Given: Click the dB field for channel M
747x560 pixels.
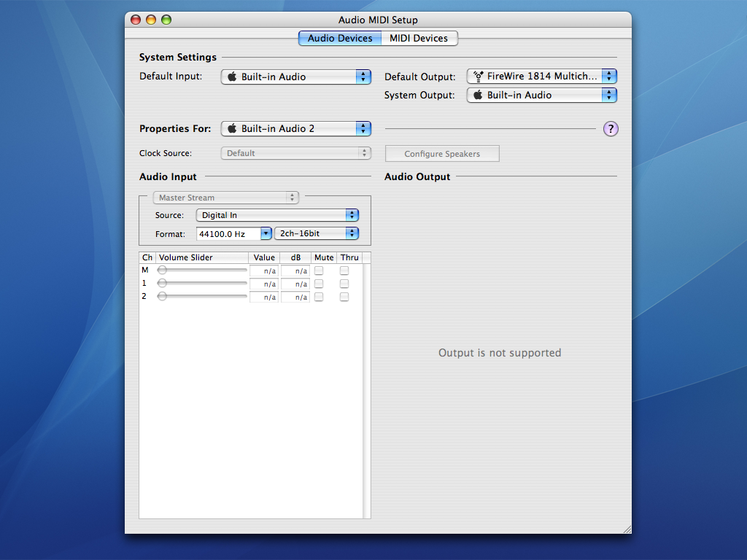Looking at the screenshot, I should pyautogui.click(x=295, y=271).
